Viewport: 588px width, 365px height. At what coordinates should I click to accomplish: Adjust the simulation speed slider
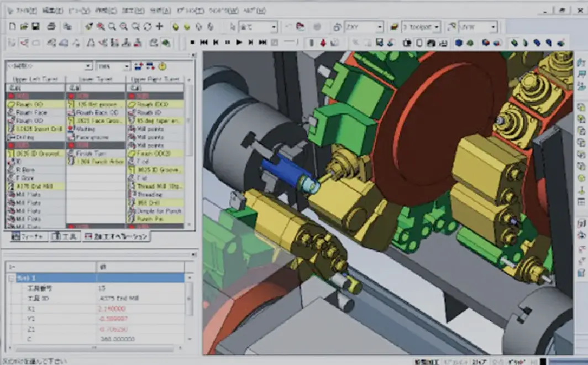click(291, 43)
